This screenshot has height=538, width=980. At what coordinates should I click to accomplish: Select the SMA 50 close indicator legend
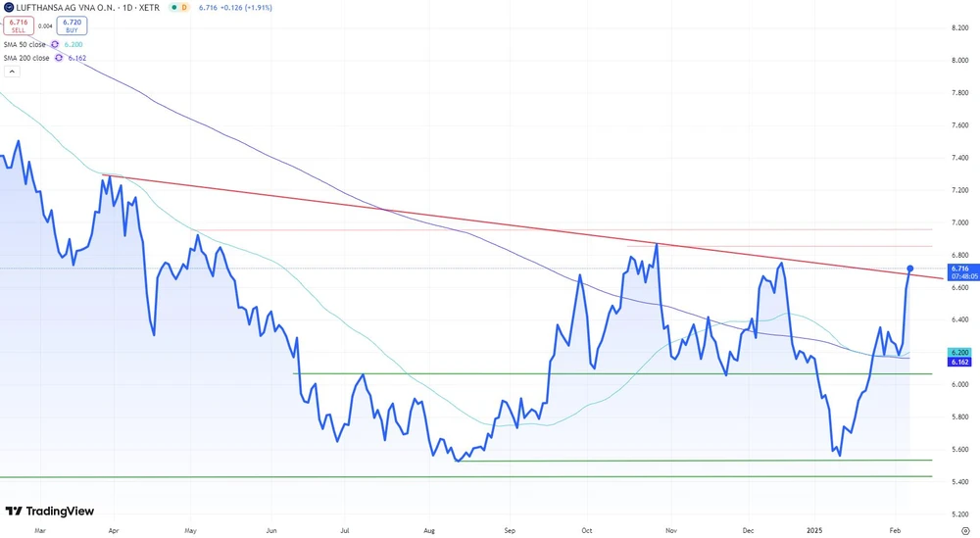click(x=24, y=45)
